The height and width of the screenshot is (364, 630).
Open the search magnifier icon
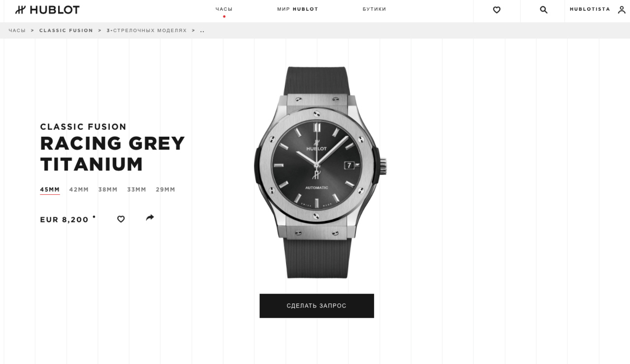tap(543, 10)
